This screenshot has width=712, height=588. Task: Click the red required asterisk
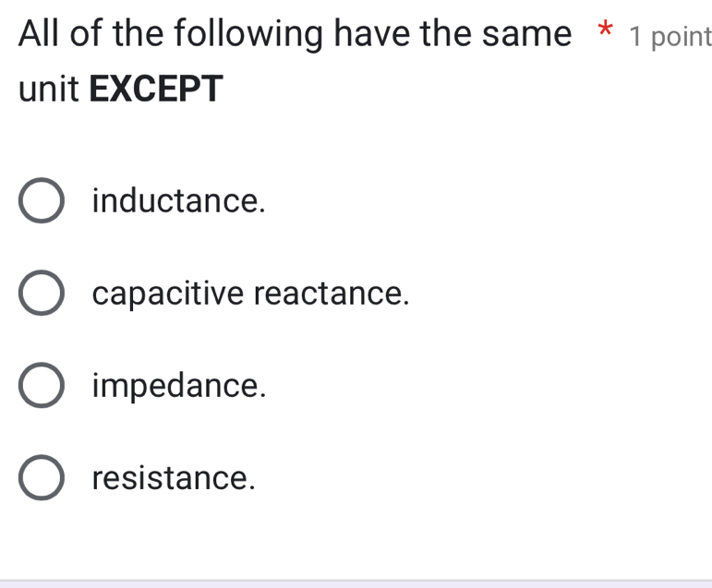[605, 36]
